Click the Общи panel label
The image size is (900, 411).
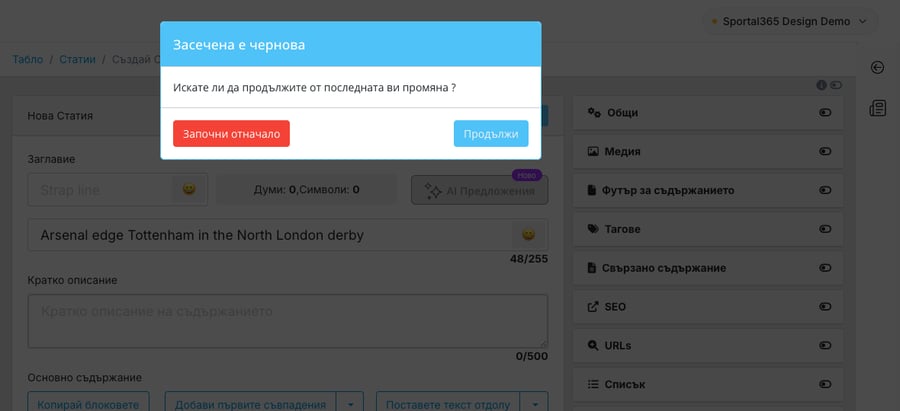[623, 113]
